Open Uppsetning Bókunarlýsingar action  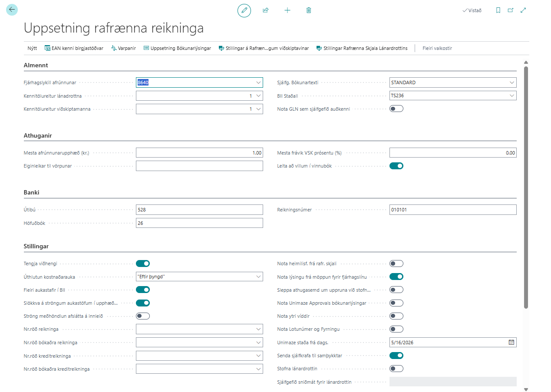pyautogui.click(x=177, y=48)
